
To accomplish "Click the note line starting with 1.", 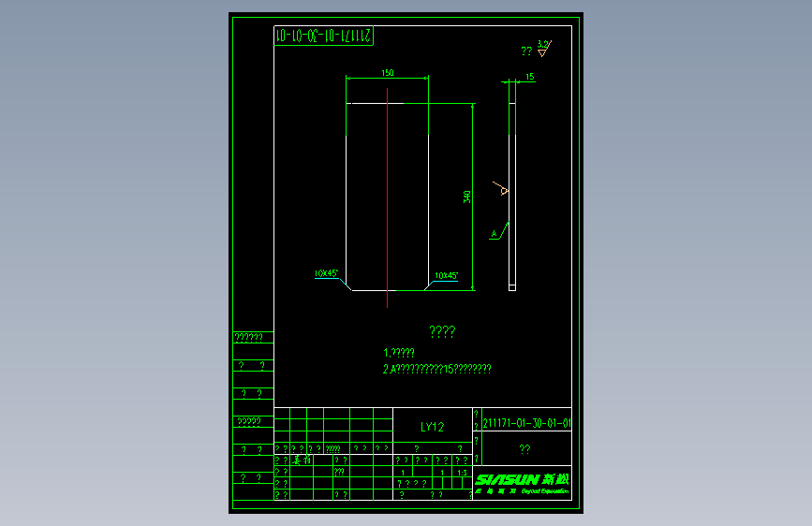I will click(399, 353).
